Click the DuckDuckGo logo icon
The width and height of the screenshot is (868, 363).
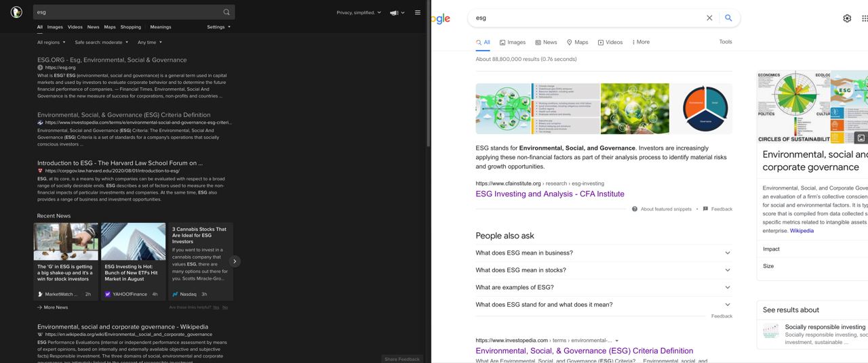point(16,12)
